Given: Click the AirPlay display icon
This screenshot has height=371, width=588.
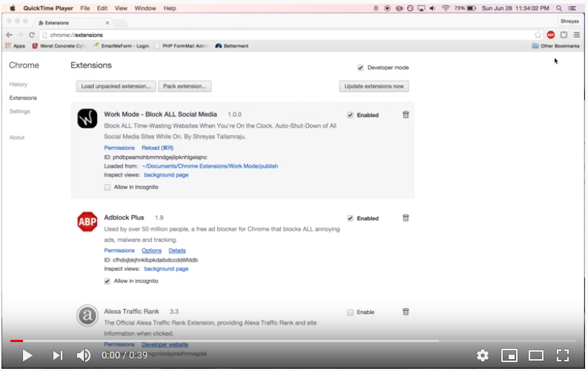Looking at the screenshot, I should (x=421, y=8).
